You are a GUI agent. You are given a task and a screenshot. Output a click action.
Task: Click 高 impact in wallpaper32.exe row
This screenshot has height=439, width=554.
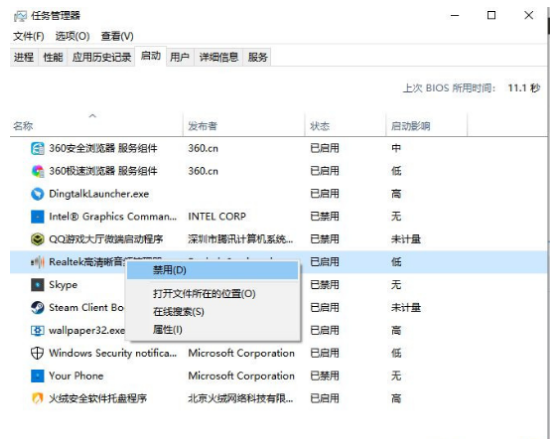point(396,331)
